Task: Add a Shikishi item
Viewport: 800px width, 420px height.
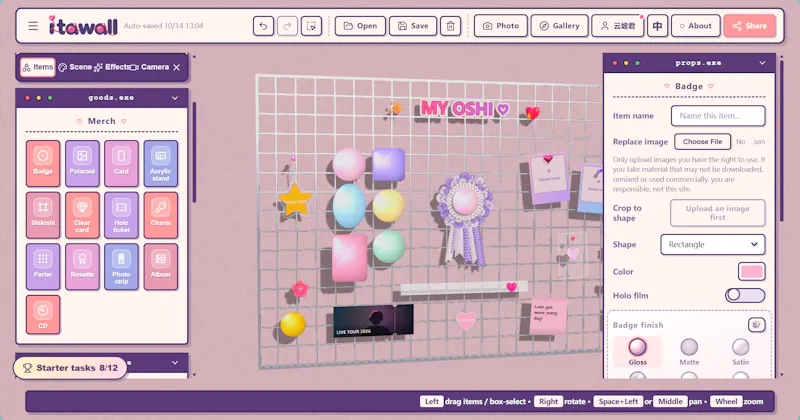Action: 43,215
